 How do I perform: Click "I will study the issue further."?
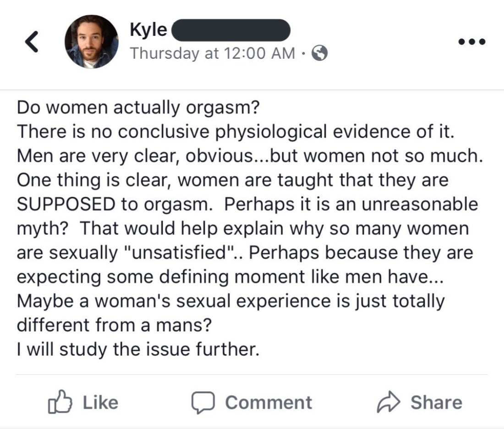click(137, 349)
